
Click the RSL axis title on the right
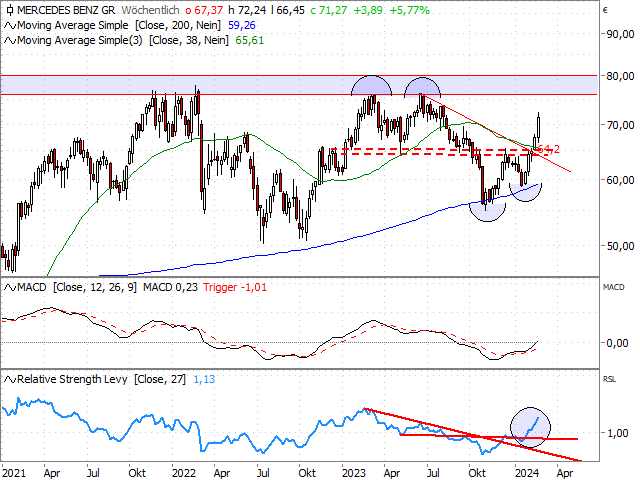[x=609, y=379]
